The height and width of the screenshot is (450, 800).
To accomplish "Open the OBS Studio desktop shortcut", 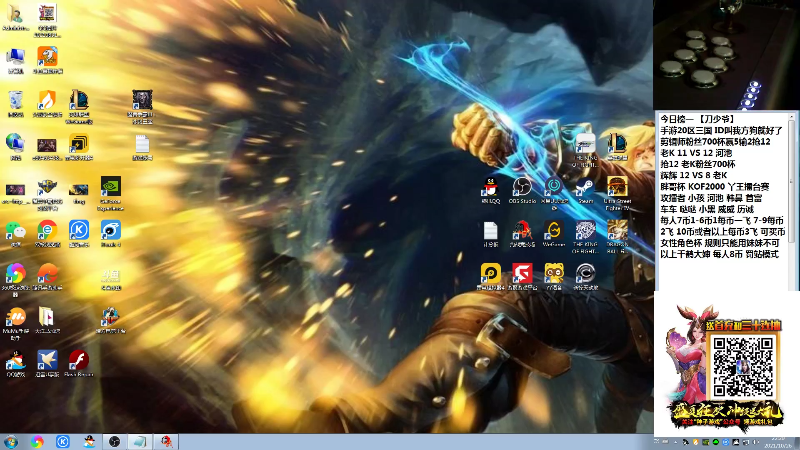I will [522, 190].
